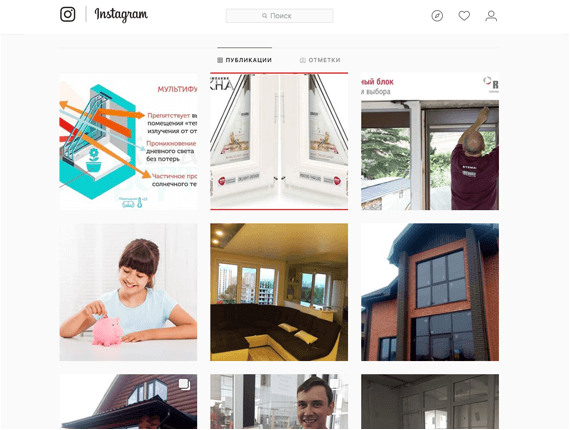Click carousel icon on roof house post
Screen dimensions: 570x430
click(x=185, y=385)
